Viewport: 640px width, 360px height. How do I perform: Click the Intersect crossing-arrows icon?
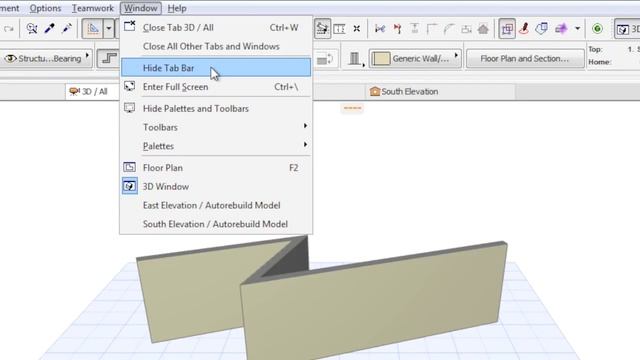[357, 29]
